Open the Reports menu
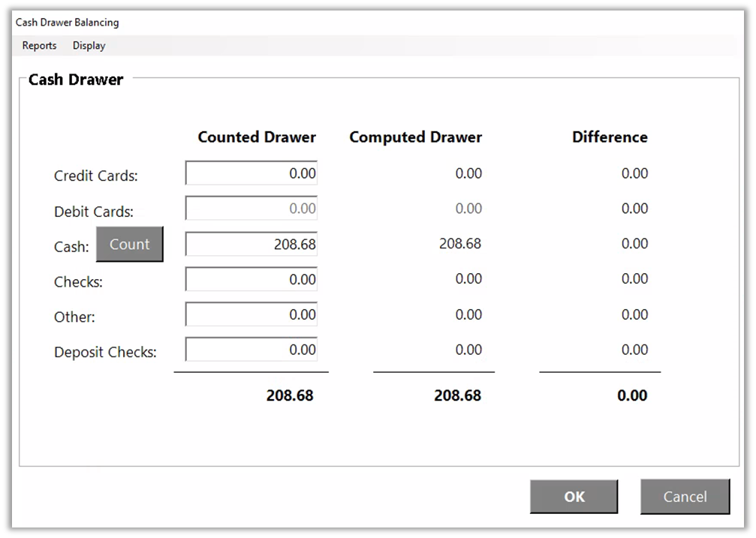The image size is (756, 538). (39, 46)
